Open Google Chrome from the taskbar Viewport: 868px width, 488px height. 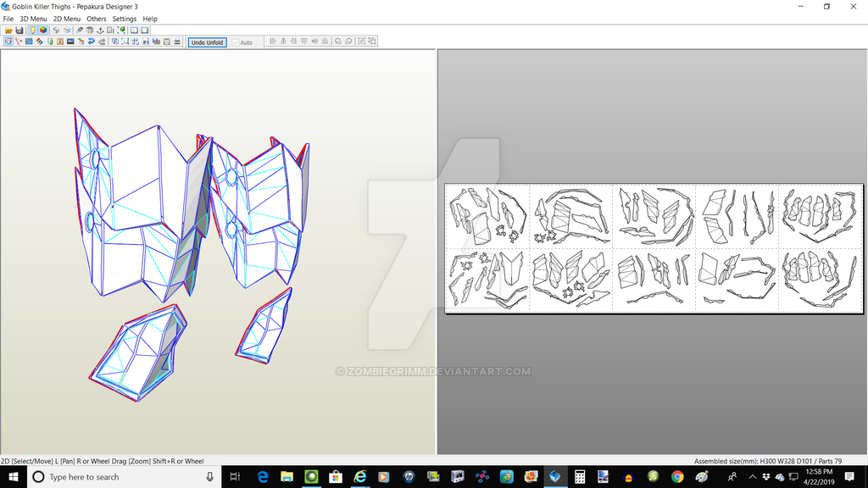tap(677, 476)
